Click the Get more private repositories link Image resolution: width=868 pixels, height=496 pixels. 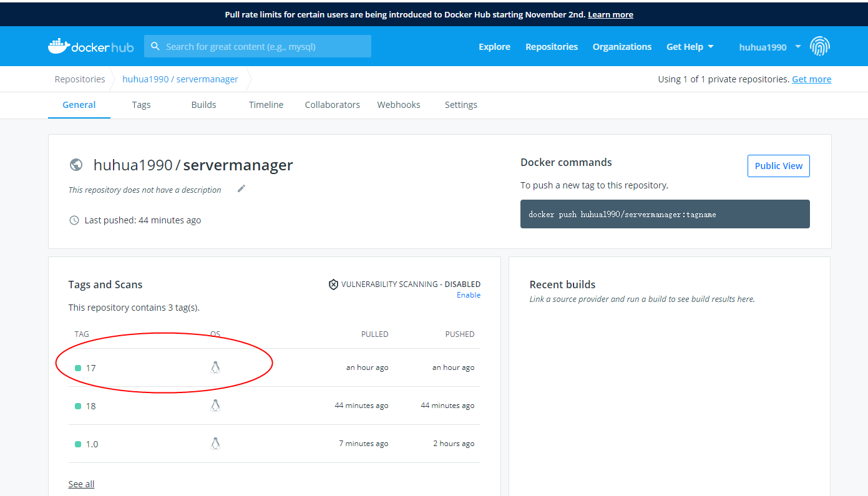tap(812, 79)
